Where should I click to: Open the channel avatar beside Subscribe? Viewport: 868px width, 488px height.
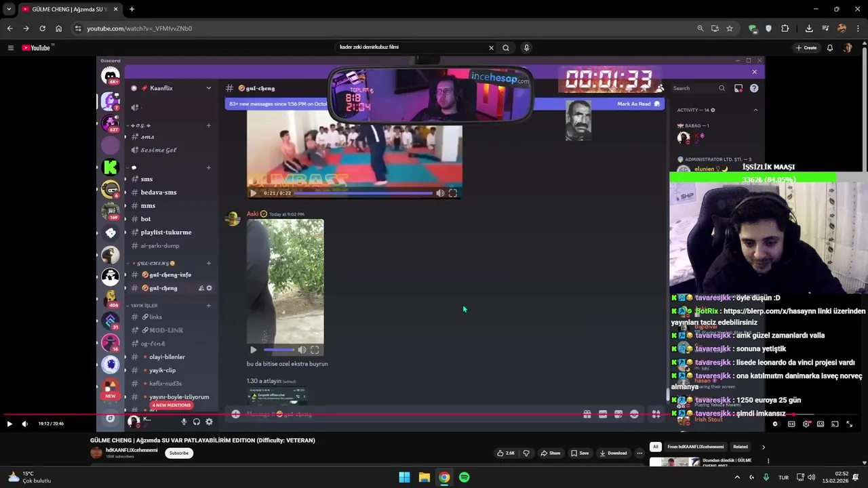click(x=96, y=453)
